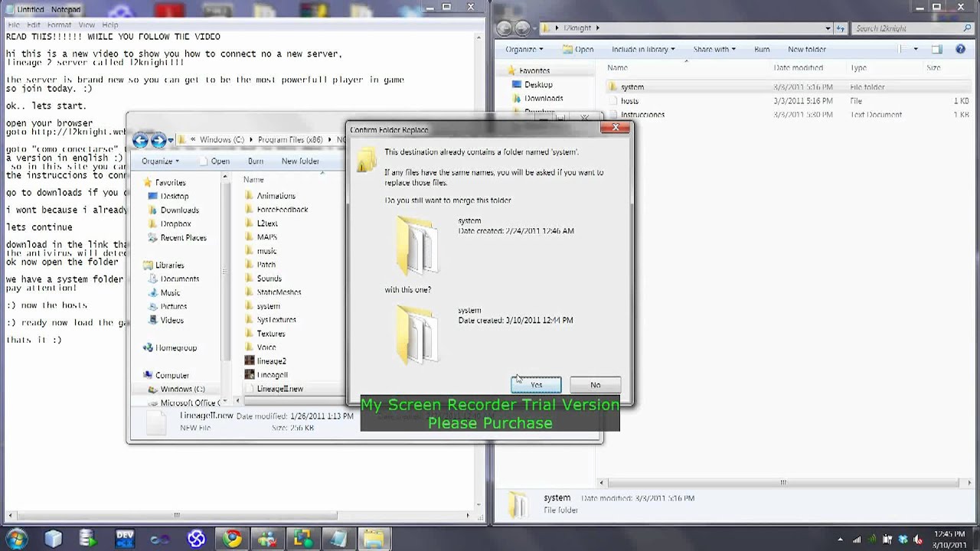The height and width of the screenshot is (551, 980).
Task: Open Notepad File menu
Action: click(14, 25)
